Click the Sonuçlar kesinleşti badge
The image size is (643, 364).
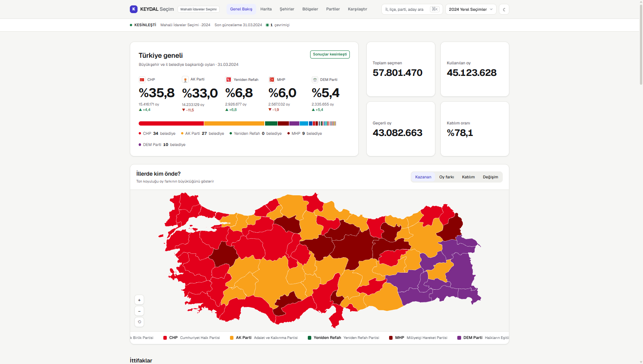(x=330, y=54)
